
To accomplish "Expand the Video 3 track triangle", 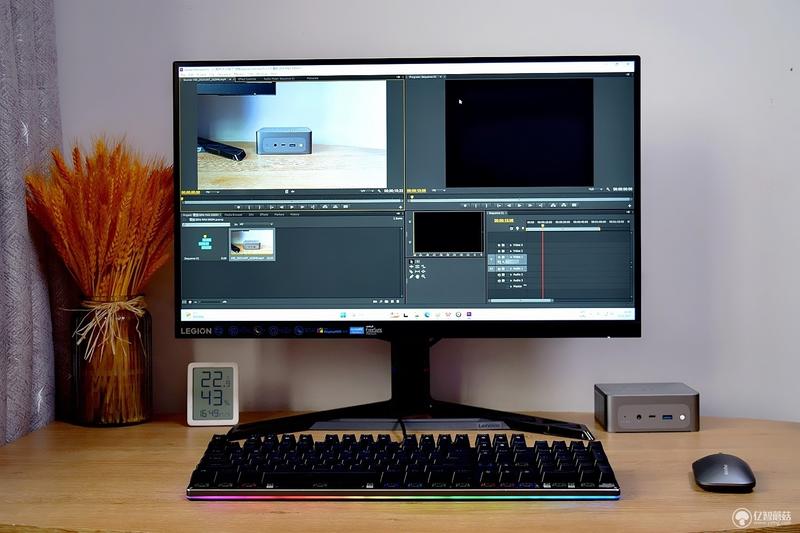I will point(510,245).
